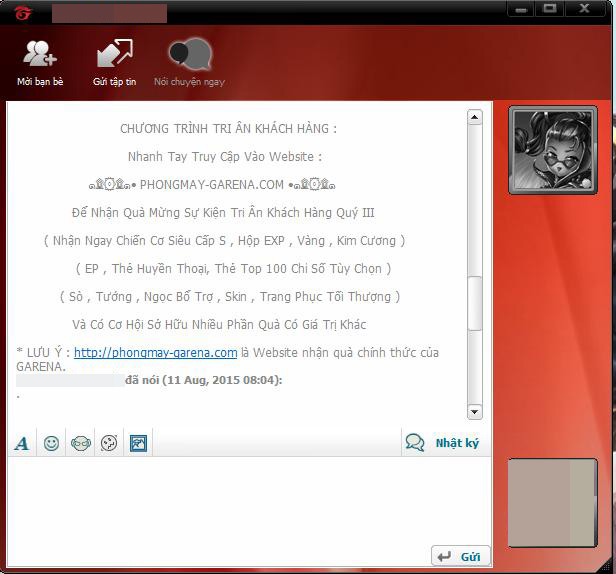Image resolution: width=616 pixels, height=574 pixels.
Task: Send a file via Gửi tập tin
Action: [114, 63]
